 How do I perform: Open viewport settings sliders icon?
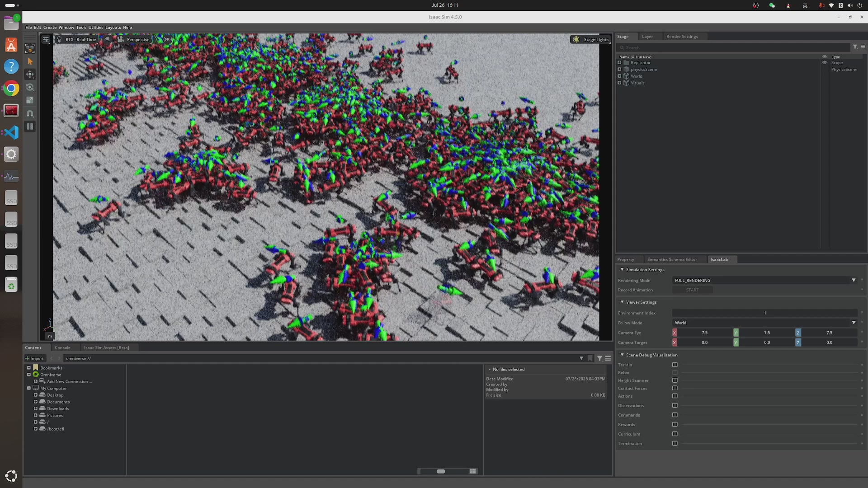tap(46, 40)
